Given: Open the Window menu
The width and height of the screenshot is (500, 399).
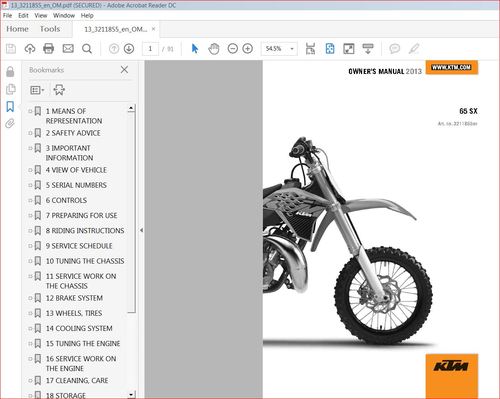Looking at the screenshot, I should [x=64, y=16].
